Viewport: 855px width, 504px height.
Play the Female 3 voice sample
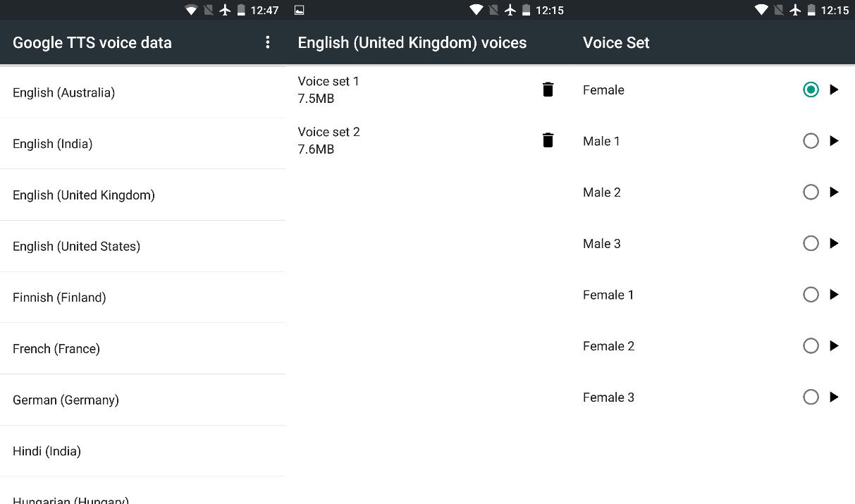coord(835,397)
